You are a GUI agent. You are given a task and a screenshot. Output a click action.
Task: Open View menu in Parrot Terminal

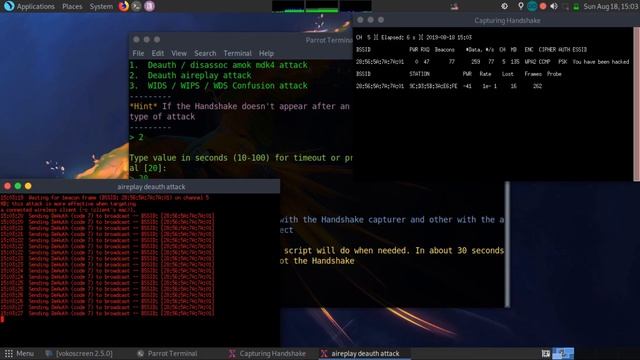(x=179, y=53)
